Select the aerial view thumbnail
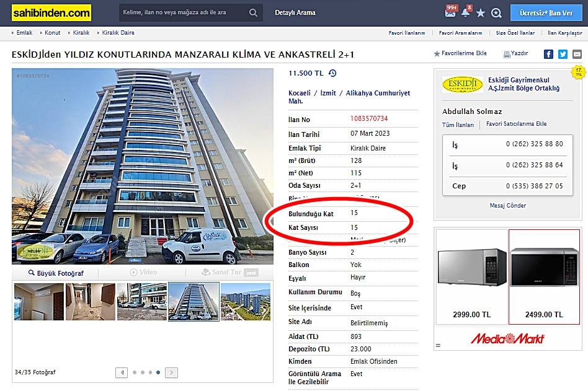Image resolution: width=588 pixels, height=391 pixels. [246, 302]
